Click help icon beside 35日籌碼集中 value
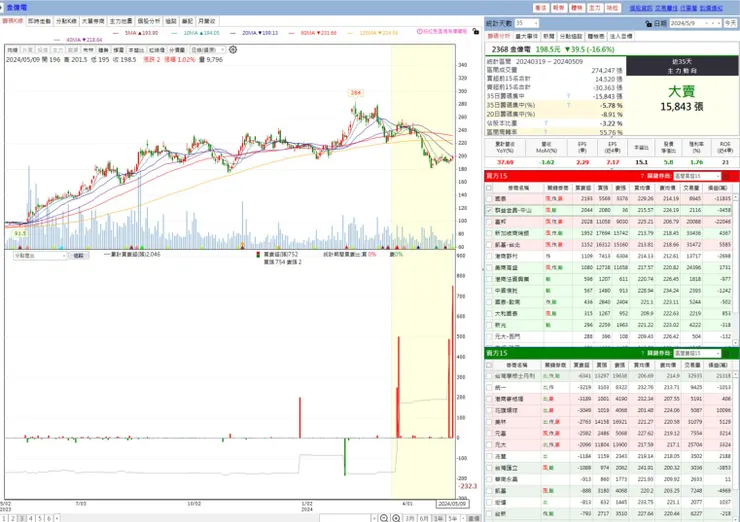 click(x=568, y=96)
